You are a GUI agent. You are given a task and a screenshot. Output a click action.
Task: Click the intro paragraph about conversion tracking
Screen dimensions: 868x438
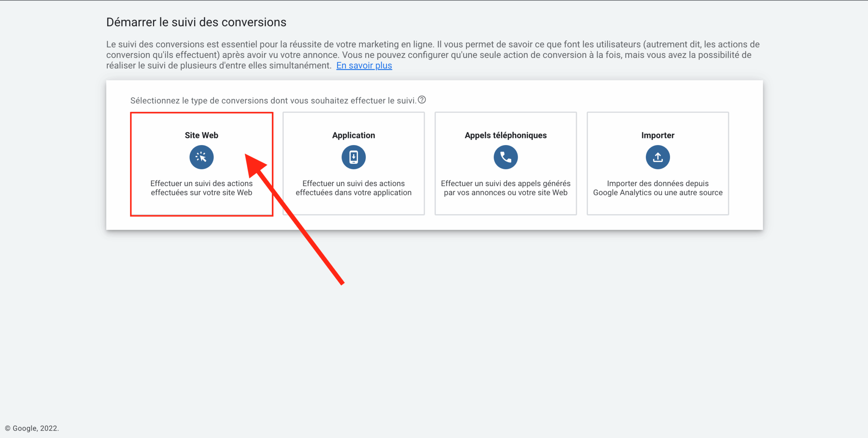(x=429, y=55)
